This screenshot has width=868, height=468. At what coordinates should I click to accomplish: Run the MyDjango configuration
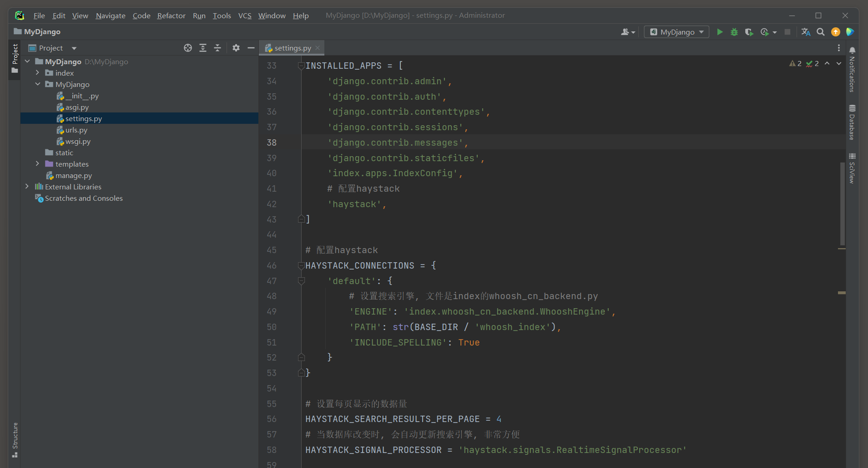pos(720,32)
